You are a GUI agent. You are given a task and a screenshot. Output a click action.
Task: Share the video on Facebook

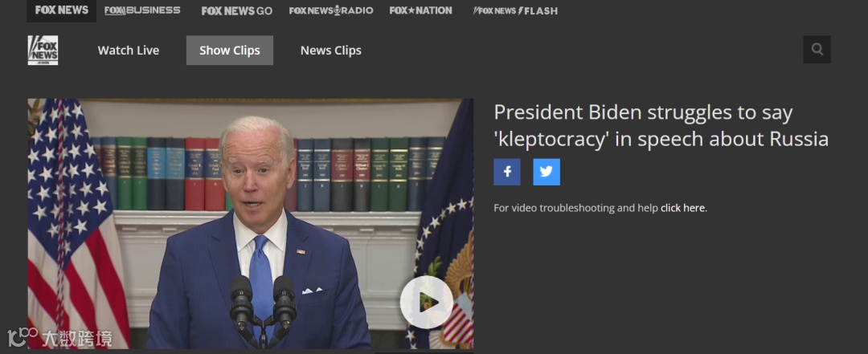tap(507, 172)
